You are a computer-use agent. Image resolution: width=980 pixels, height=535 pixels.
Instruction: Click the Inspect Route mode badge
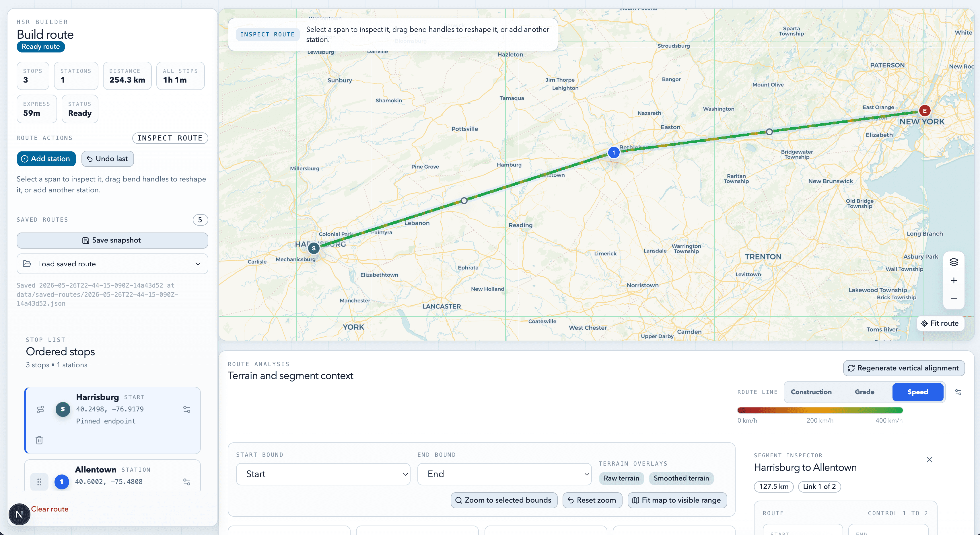pyautogui.click(x=170, y=138)
